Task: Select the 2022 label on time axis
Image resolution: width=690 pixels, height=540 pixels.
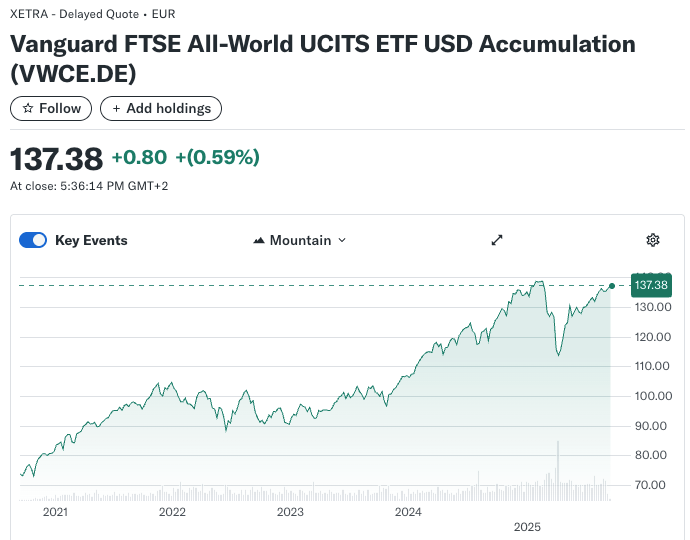Action: tap(172, 512)
